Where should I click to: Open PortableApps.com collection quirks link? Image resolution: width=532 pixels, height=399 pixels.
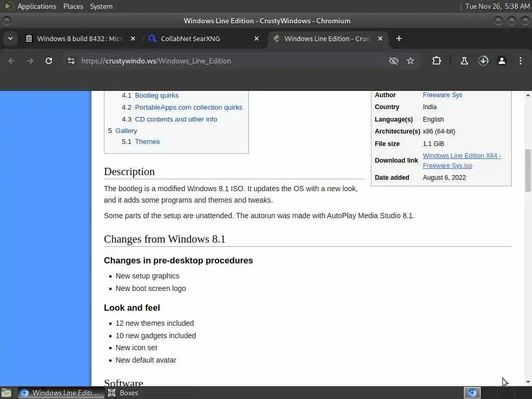click(x=189, y=107)
